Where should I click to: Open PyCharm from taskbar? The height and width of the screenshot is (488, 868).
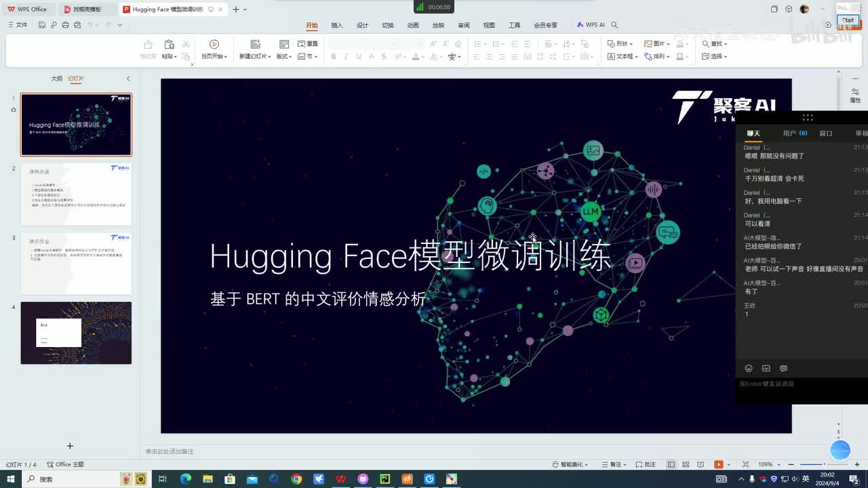coord(385,479)
